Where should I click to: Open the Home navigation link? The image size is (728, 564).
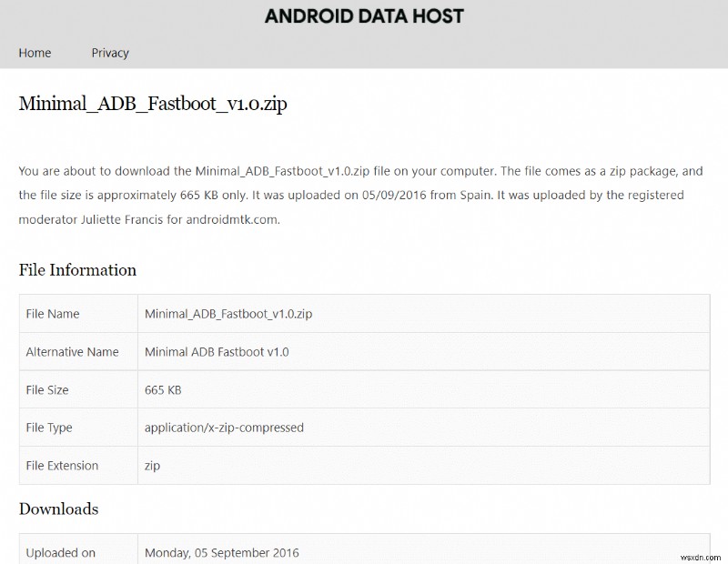35,53
